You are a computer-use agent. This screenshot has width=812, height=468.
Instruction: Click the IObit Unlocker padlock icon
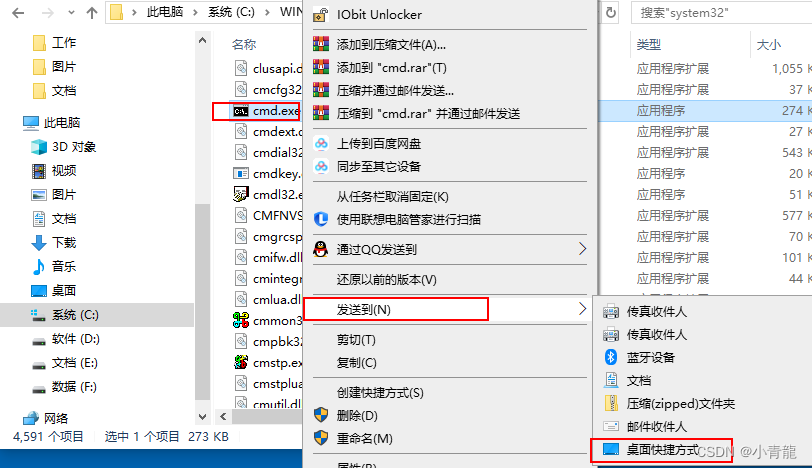click(x=321, y=15)
